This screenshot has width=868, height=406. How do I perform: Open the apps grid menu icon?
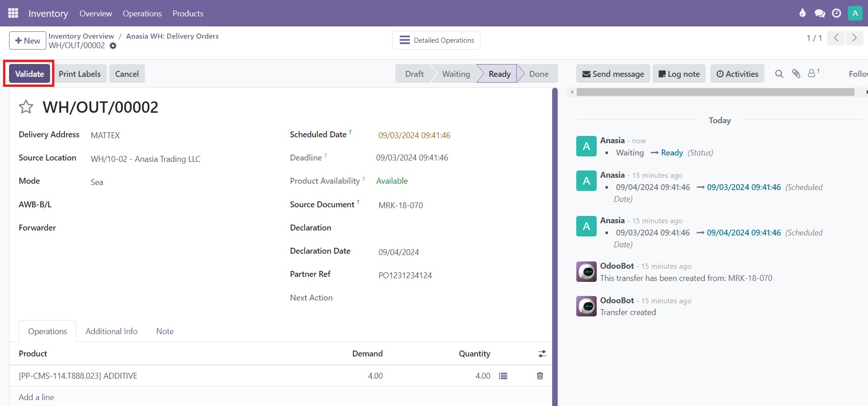point(13,13)
